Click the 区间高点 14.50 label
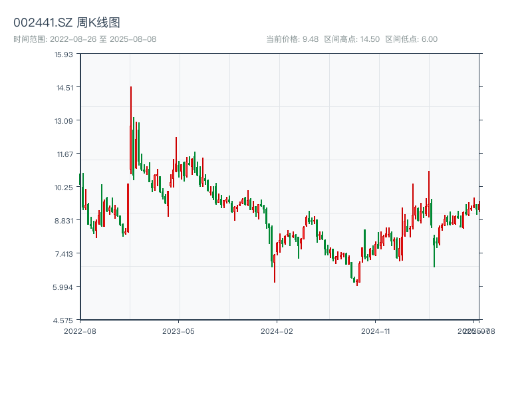Screen dimensions: 532x399 coord(352,39)
